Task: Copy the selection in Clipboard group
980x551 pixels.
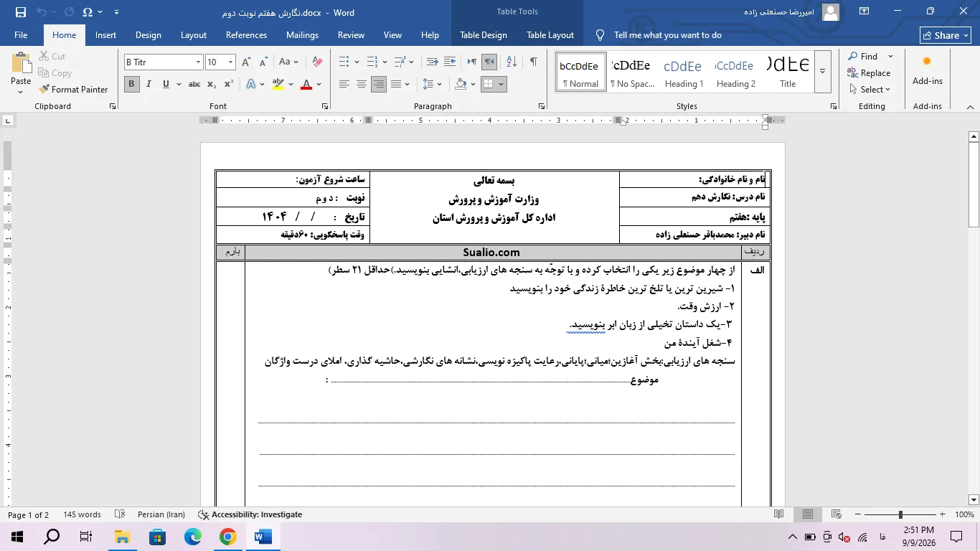Action: click(55, 72)
